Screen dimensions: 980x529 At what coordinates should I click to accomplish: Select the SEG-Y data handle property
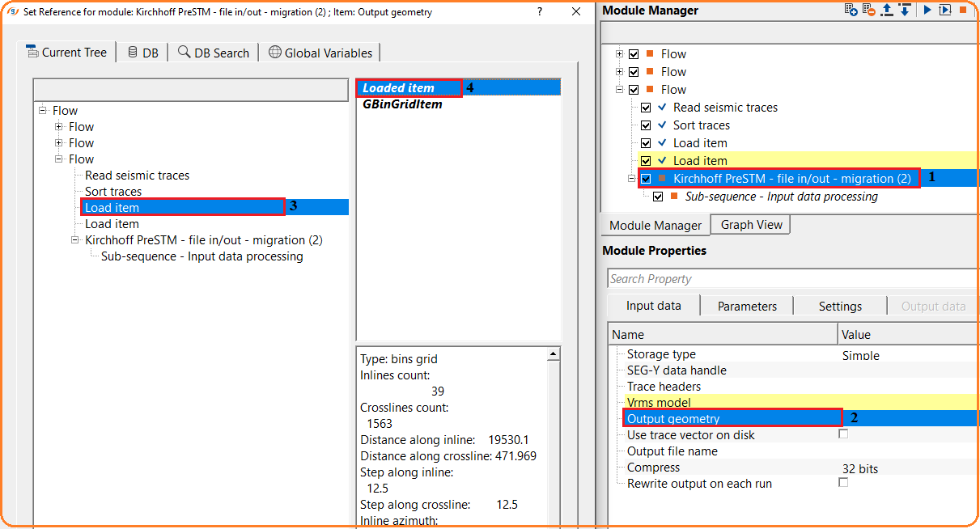click(x=677, y=370)
